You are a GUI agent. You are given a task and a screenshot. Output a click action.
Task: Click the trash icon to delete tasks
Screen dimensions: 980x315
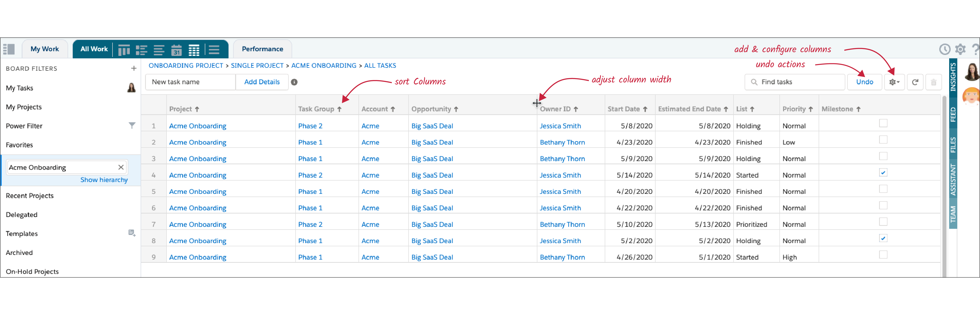(934, 82)
